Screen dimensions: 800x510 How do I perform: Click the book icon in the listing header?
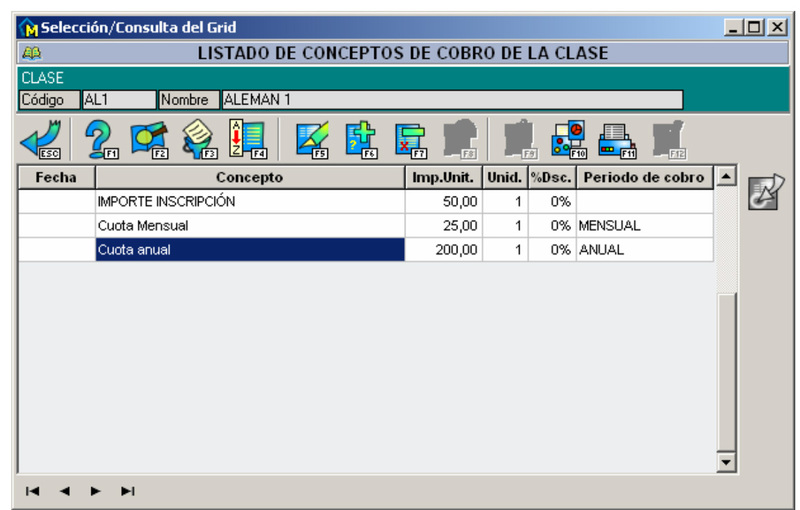pos(32,53)
